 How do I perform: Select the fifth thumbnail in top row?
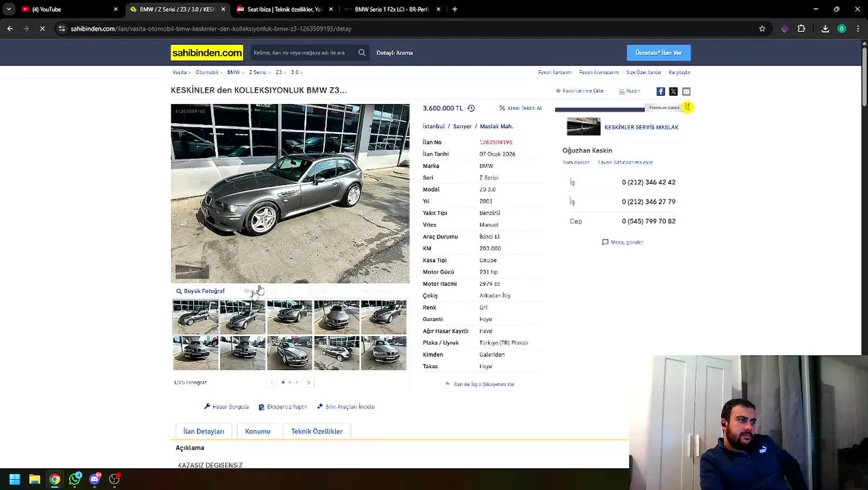point(384,317)
